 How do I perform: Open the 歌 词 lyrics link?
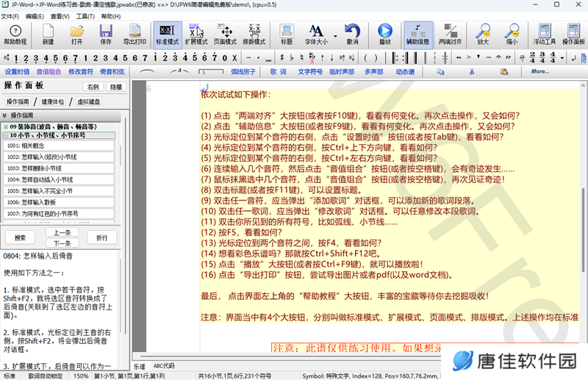click(x=279, y=71)
